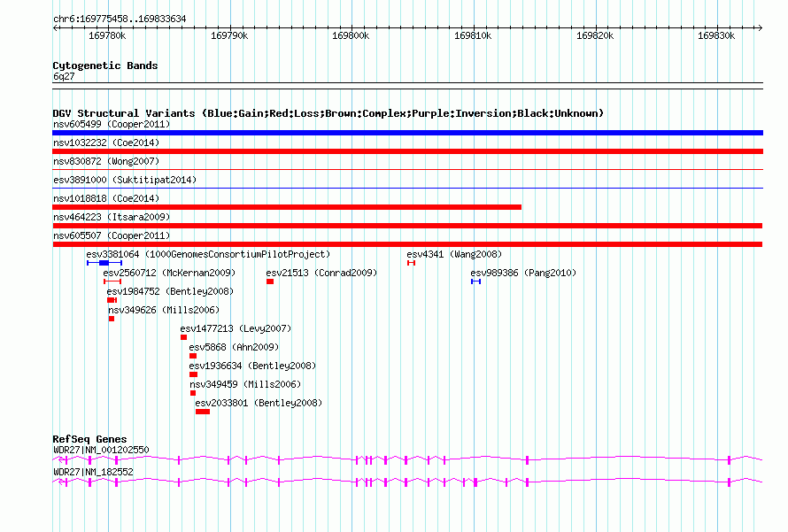The width and height of the screenshot is (788, 532).
Task: Click the esv21513 (Conrad2009) red square
Action: coord(270,281)
